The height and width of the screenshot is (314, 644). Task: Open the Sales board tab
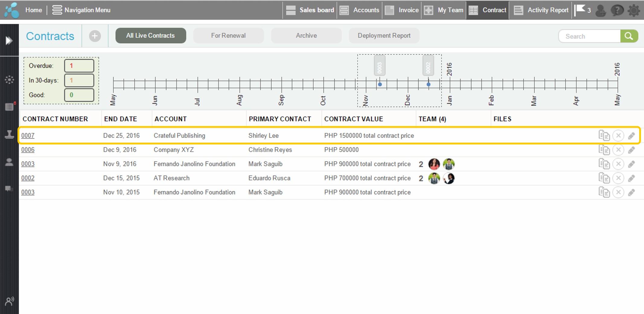tap(310, 10)
